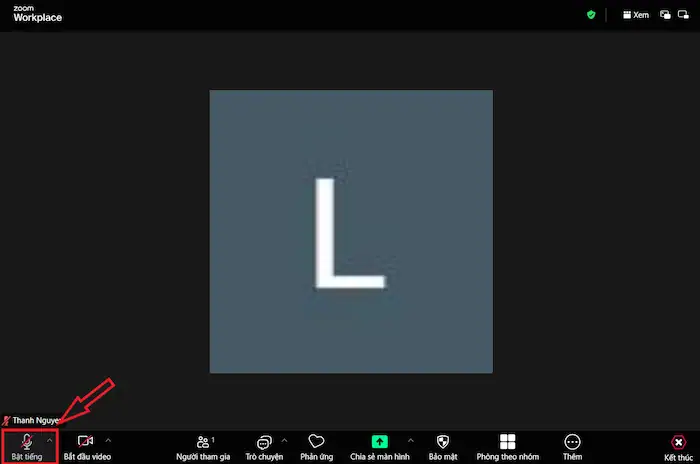End meeting with Kết thúc button
The height and width of the screenshot is (464, 700).
coord(678,444)
